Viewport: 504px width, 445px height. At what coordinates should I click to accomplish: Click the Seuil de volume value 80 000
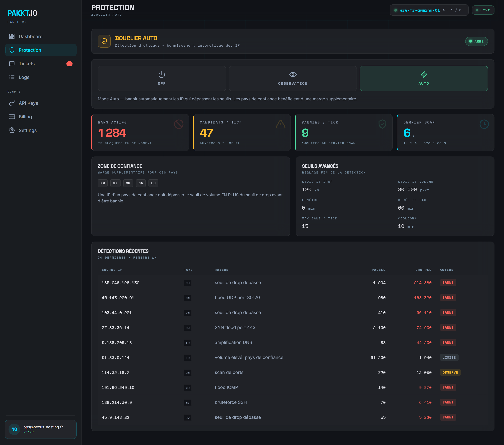[407, 189]
